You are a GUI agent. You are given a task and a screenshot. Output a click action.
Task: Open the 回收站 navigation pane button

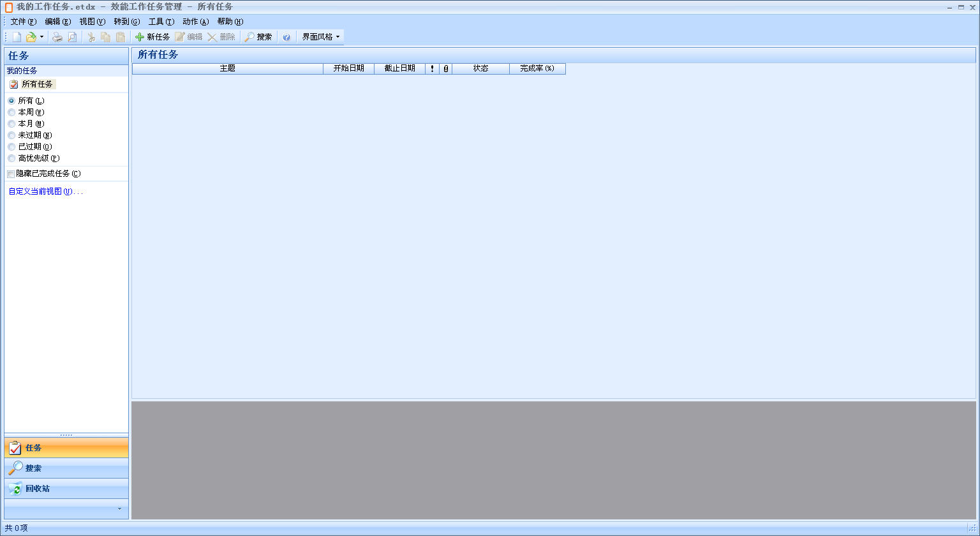[x=66, y=489]
